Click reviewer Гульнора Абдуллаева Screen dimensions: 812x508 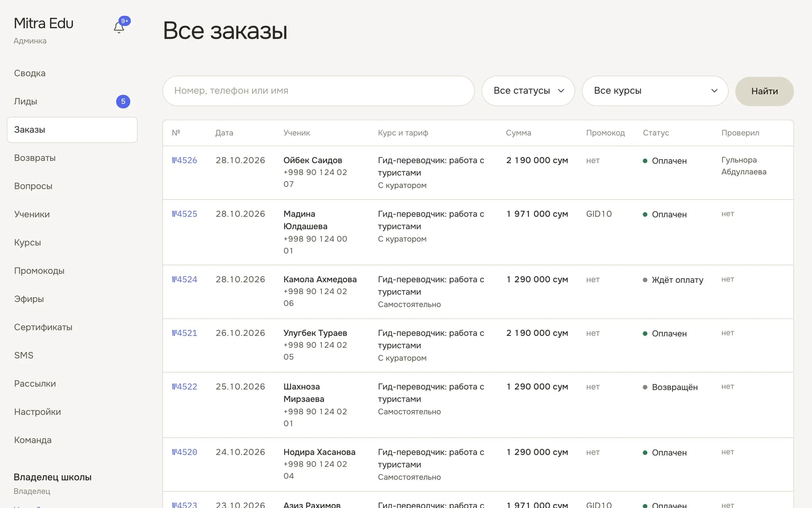[744, 166]
